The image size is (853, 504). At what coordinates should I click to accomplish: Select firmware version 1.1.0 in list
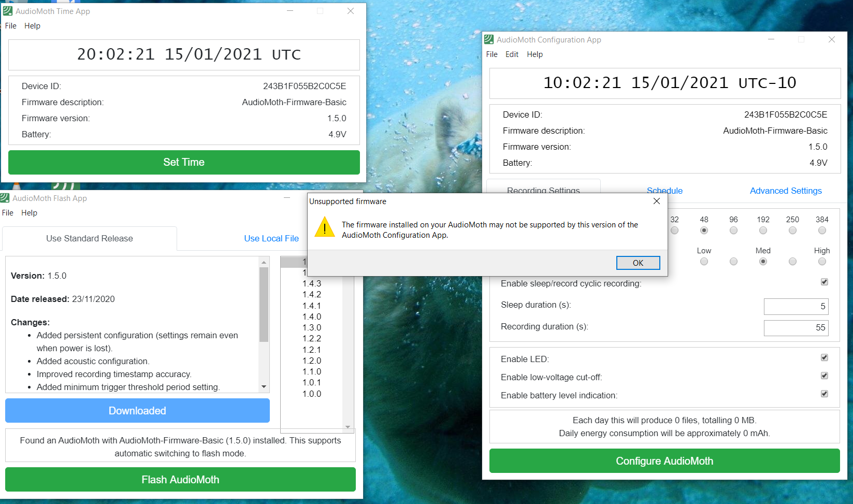312,371
